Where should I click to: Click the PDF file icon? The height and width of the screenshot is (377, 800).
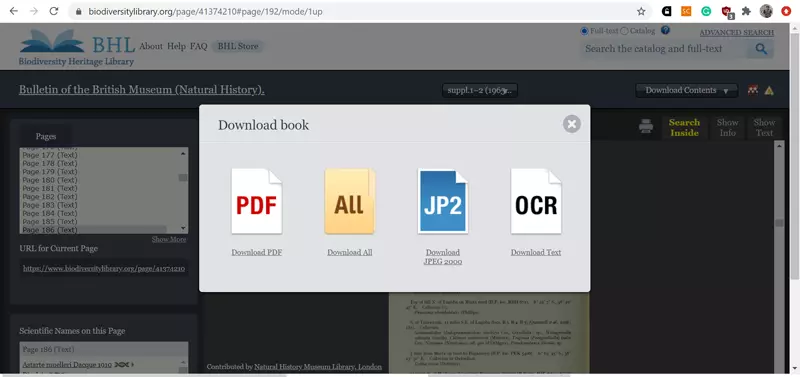click(257, 201)
